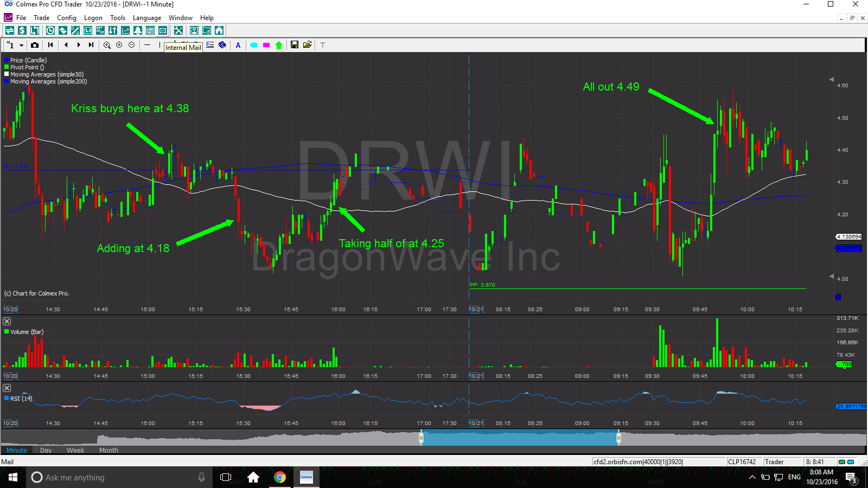Open the Window menu
Image resolution: width=868 pixels, height=488 pixels.
[x=181, y=18]
